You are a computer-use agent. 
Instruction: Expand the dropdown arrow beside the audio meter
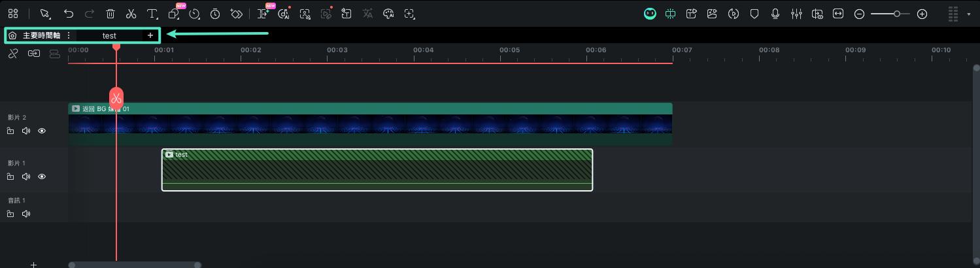(968, 14)
